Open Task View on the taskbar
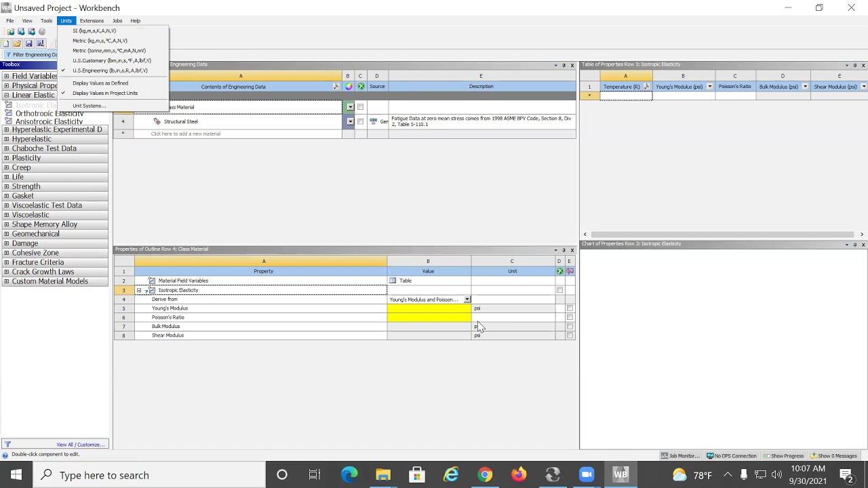 pyautogui.click(x=315, y=475)
